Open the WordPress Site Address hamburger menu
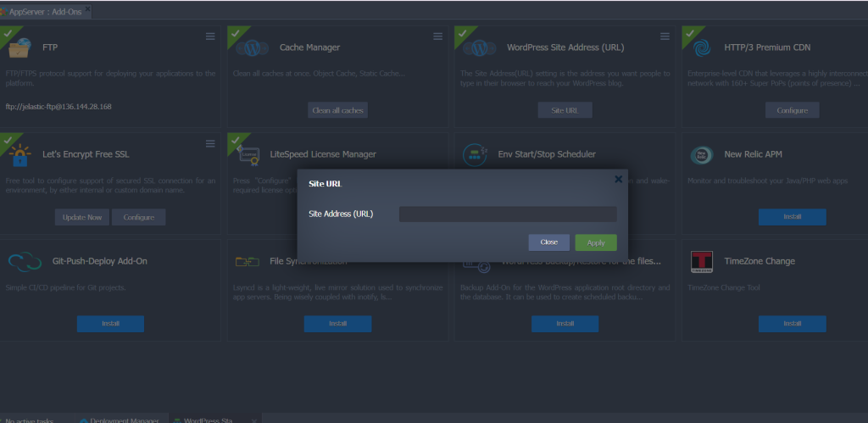The height and width of the screenshot is (423, 868). coord(665,36)
